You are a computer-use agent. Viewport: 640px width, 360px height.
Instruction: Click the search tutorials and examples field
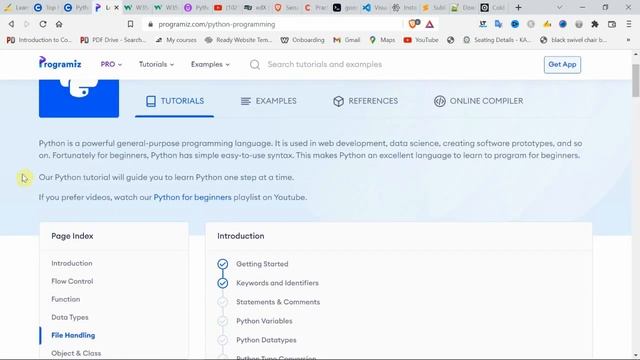pyautogui.click(x=324, y=64)
